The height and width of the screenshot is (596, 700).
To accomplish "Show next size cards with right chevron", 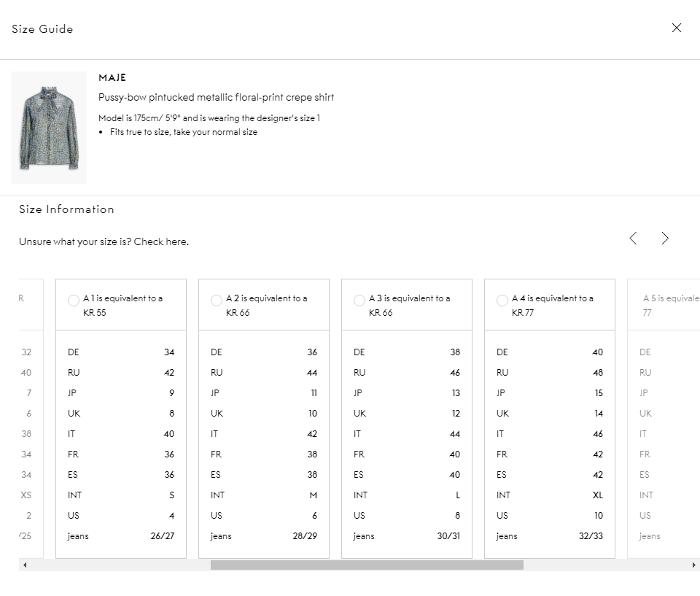I will pyautogui.click(x=665, y=238).
